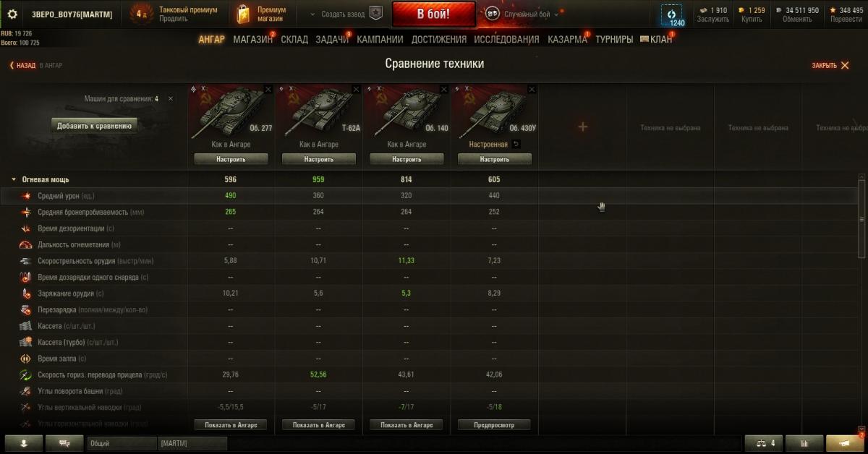This screenshot has width=868, height=454.
Task: Open the chat channels icon
Action: (64, 443)
